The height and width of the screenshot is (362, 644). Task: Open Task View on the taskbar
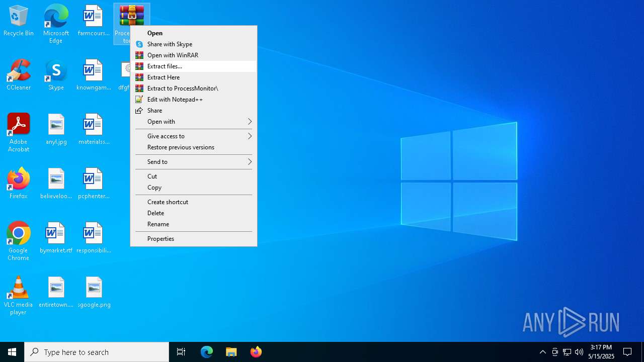[181, 352]
